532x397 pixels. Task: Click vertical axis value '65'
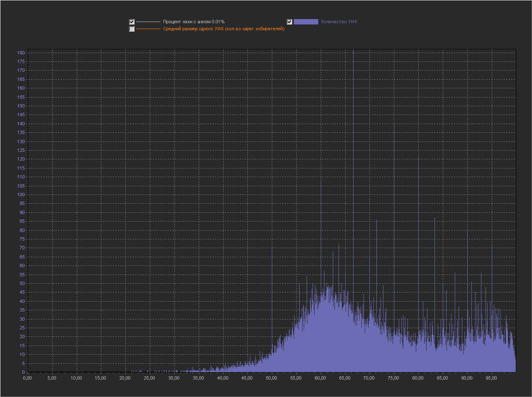22,257
